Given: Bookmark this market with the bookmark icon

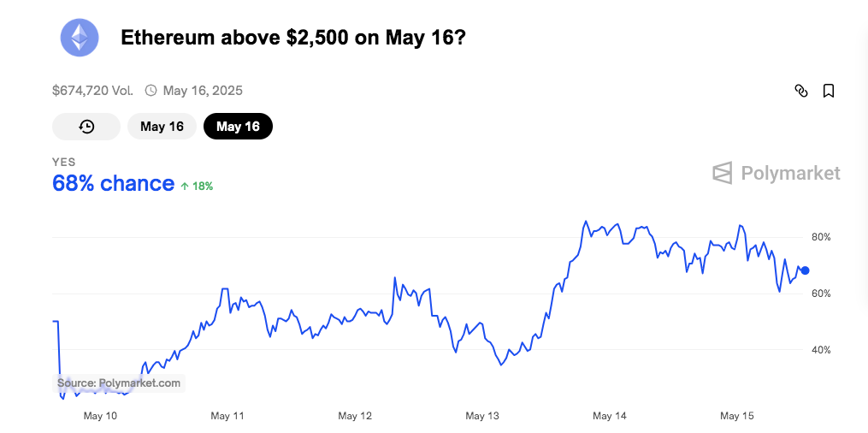Looking at the screenshot, I should pyautogui.click(x=829, y=91).
